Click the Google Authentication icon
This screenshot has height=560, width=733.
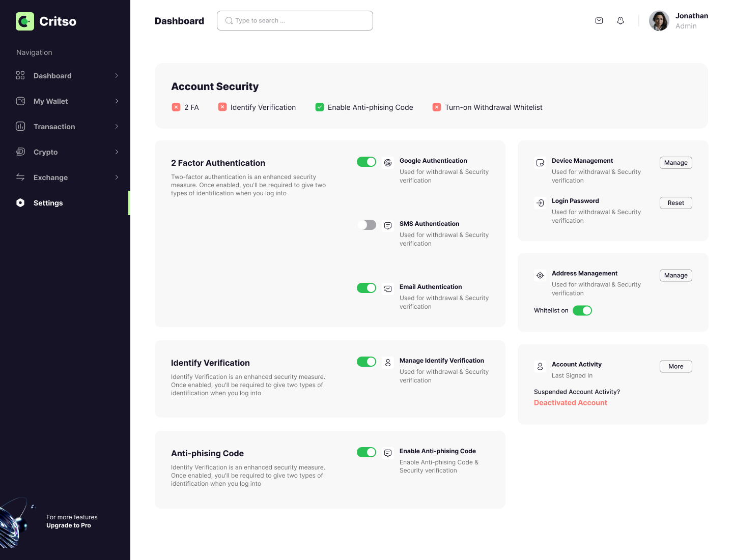388,163
